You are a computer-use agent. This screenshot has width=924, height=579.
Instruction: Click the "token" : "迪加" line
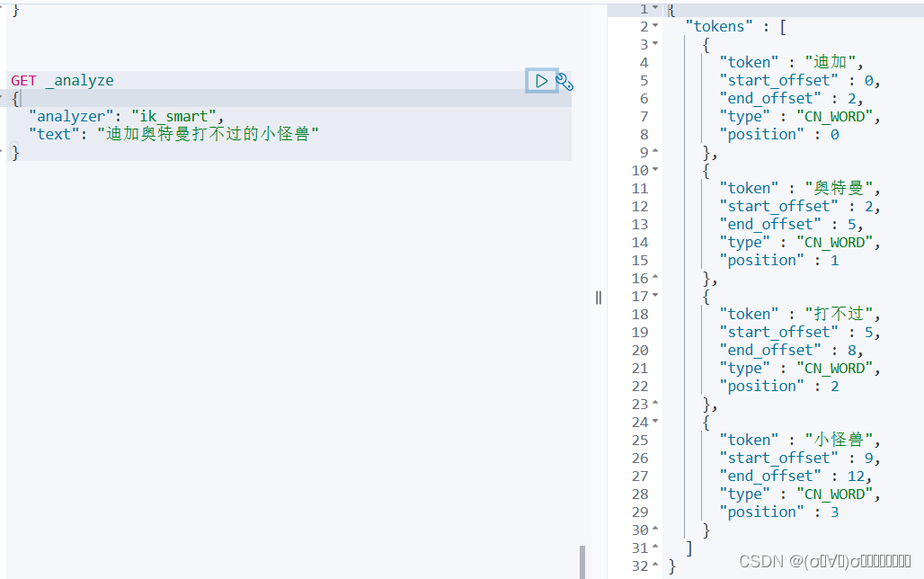click(791, 62)
